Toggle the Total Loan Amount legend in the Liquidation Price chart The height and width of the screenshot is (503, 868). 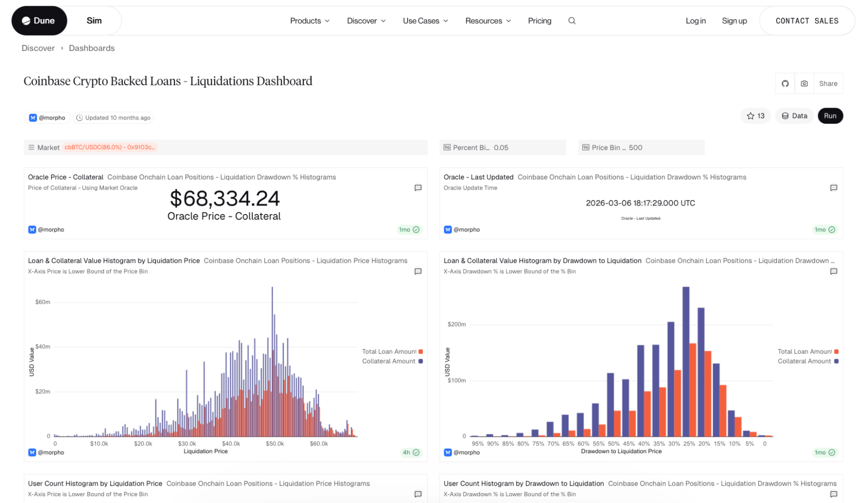tap(389, 351)
